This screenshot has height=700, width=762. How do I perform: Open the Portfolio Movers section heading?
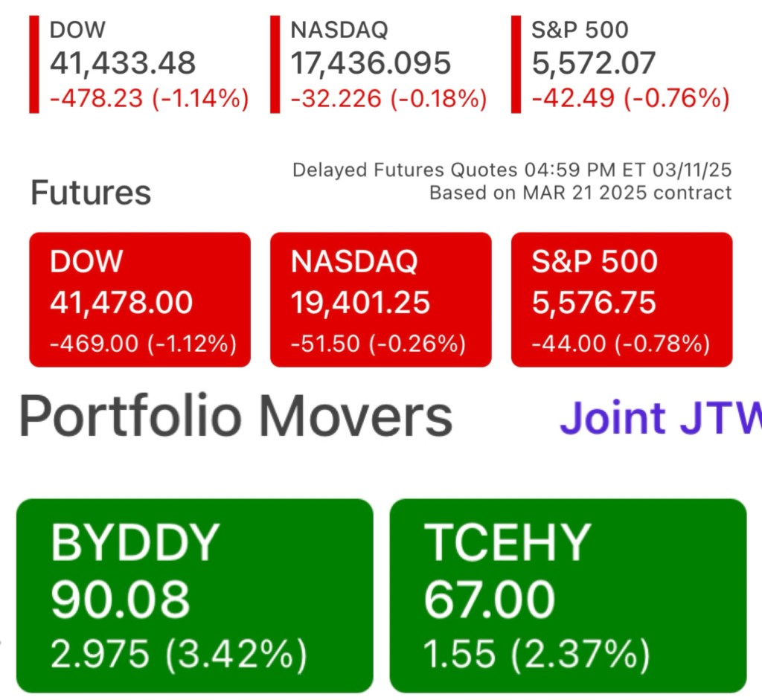[x=235, y=417]
